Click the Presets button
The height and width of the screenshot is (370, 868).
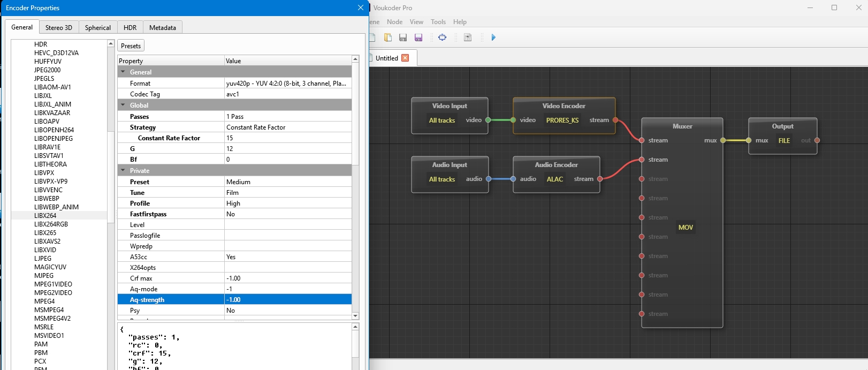(131, 46)
